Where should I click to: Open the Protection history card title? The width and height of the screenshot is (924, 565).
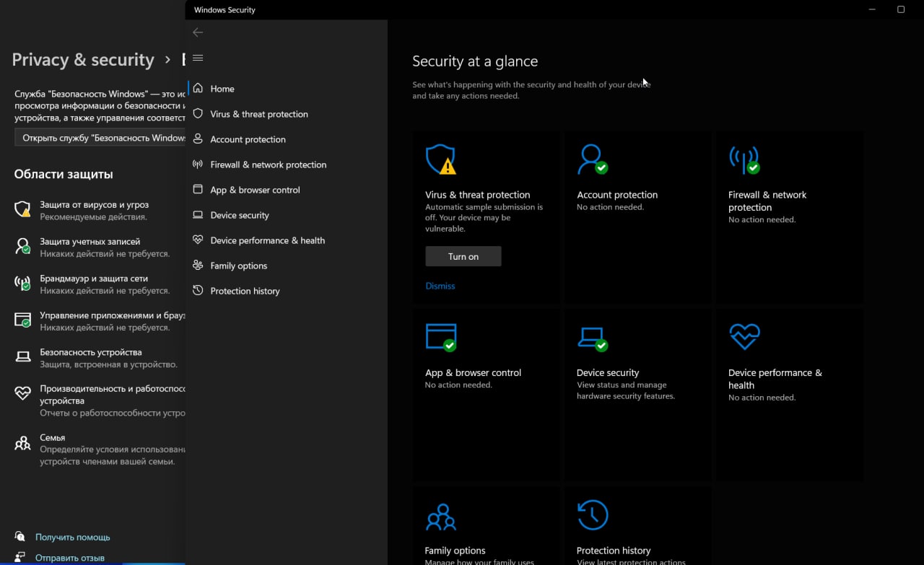click(614, 551)
